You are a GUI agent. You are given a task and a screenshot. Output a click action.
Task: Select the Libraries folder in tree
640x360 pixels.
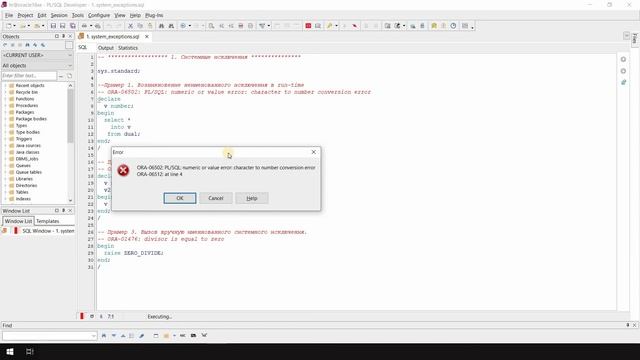point(24,179)
